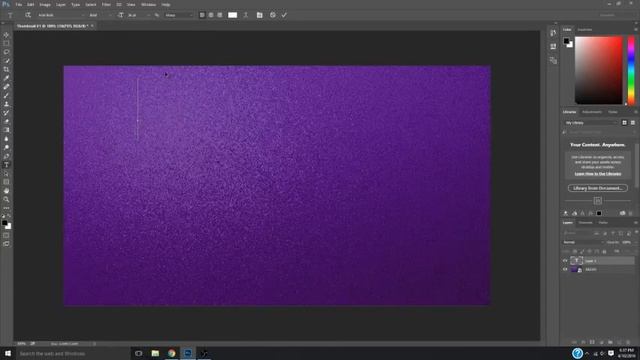Viewport: 640px width, 360px height.
Task: Click the Layer 1 text layer thumbnail
Action: [x=576, y=261]
